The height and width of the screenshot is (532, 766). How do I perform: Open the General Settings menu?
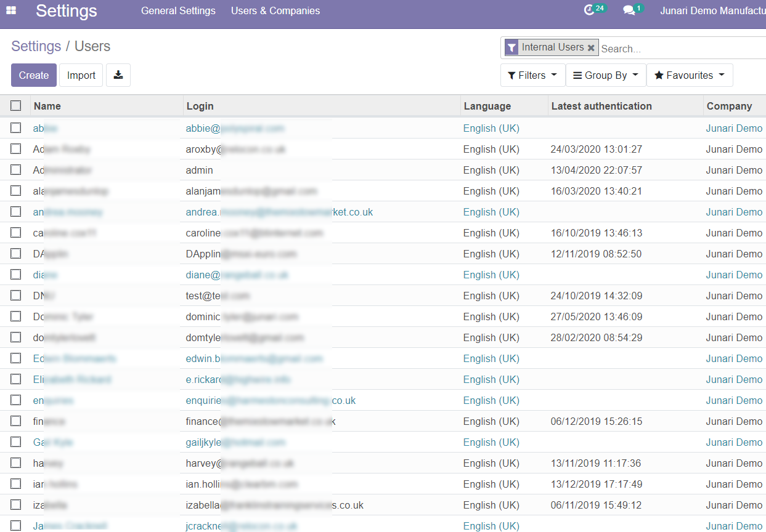(178, 10)
